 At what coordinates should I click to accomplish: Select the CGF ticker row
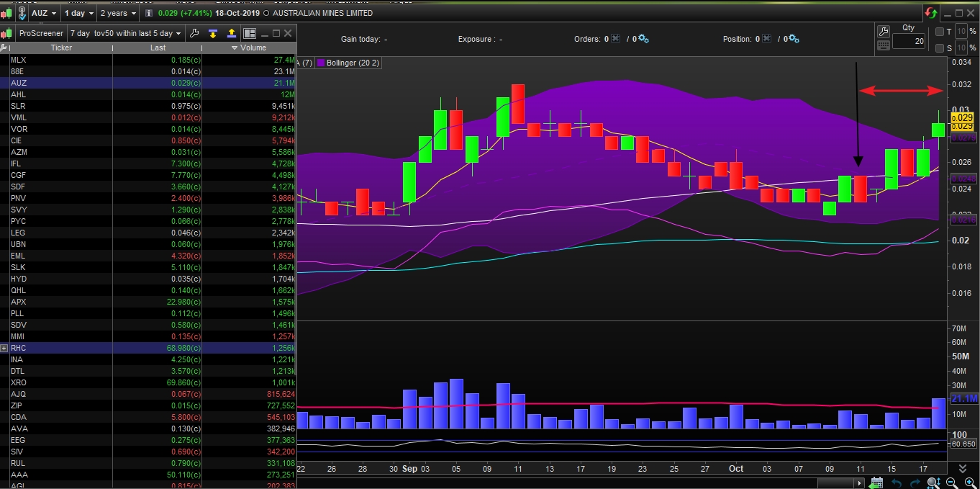click(x=148, y=175)
